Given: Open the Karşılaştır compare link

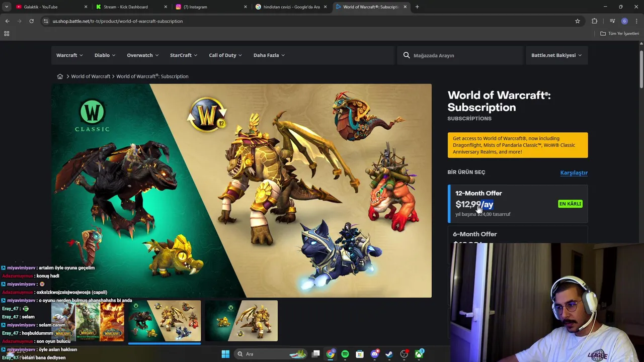Looking at the screenshot, I should tap(574, 172).
